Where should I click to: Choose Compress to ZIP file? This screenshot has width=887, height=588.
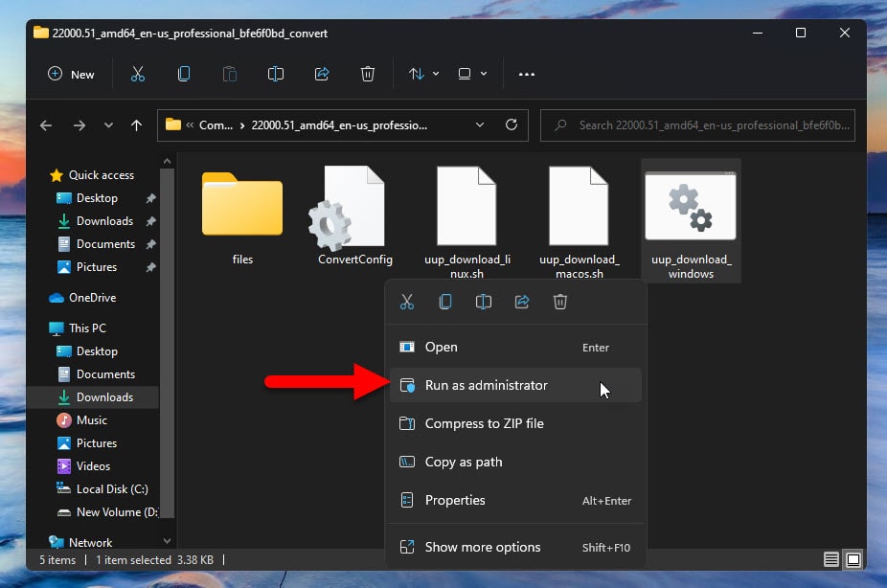tap(484, 423)
